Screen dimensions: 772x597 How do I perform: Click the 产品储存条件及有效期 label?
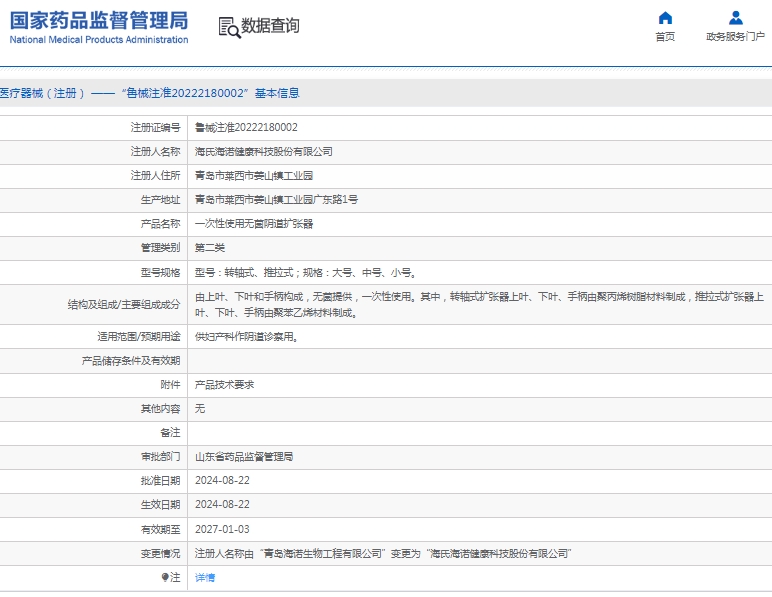pyautogui.click(x=131, y=361)
